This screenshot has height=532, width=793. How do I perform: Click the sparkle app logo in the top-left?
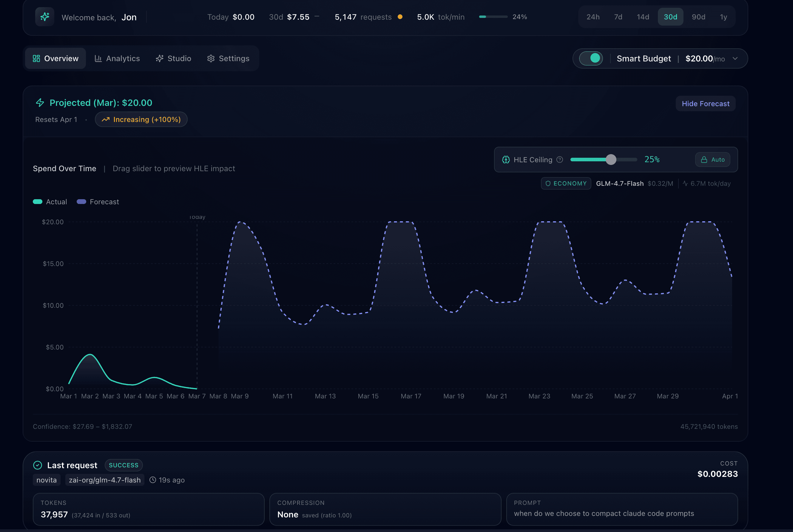[x=44, y=17]
